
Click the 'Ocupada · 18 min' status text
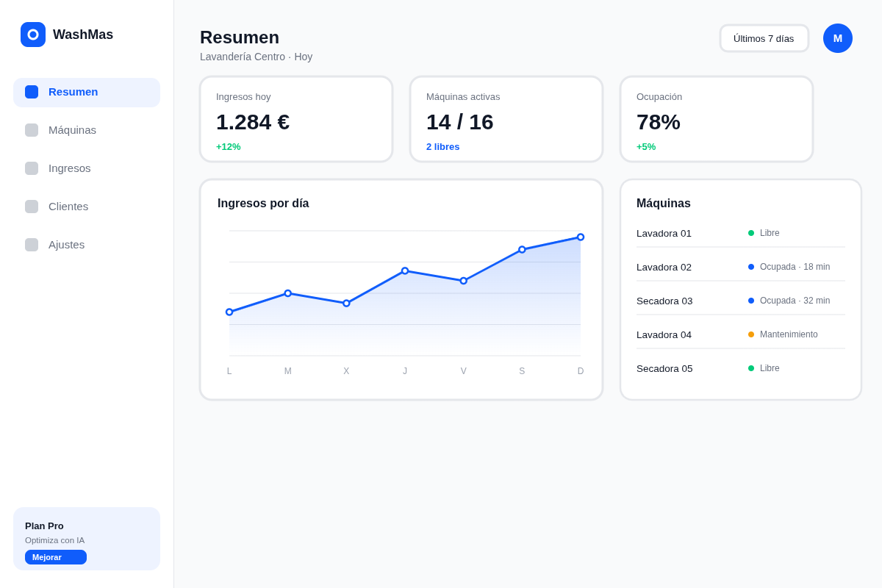pos(795,267)
